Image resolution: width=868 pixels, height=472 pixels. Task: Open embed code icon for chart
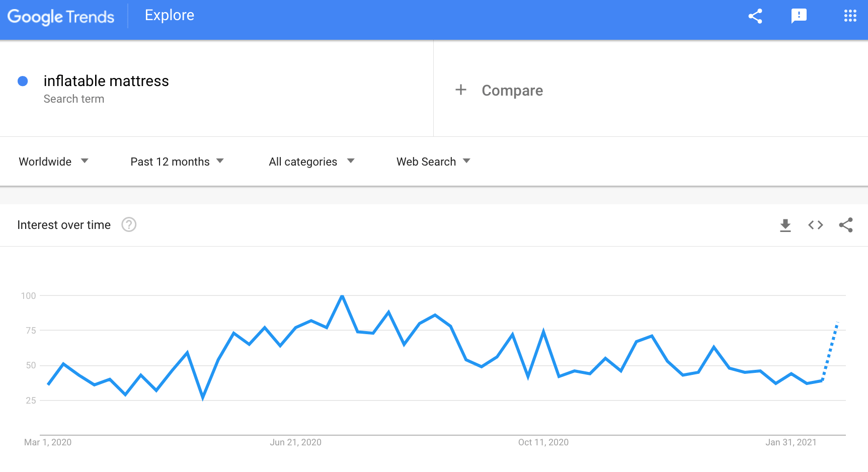(x=815, y=225)
